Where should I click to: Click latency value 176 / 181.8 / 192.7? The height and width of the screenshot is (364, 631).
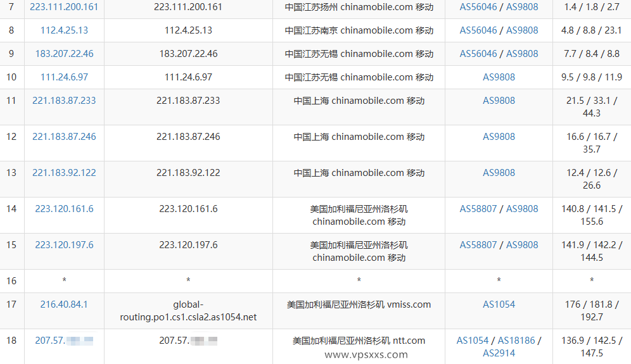pyautogui.click(x=592, y=310)
